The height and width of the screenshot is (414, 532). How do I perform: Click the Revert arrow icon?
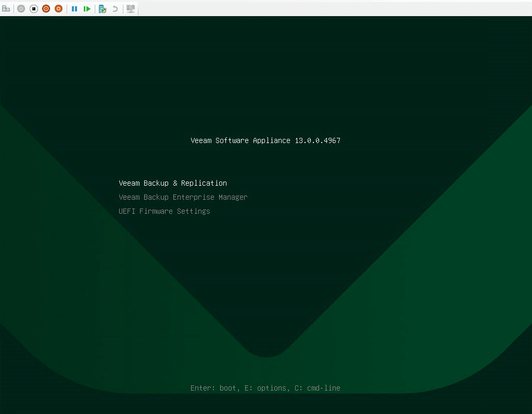click(115, 9)
